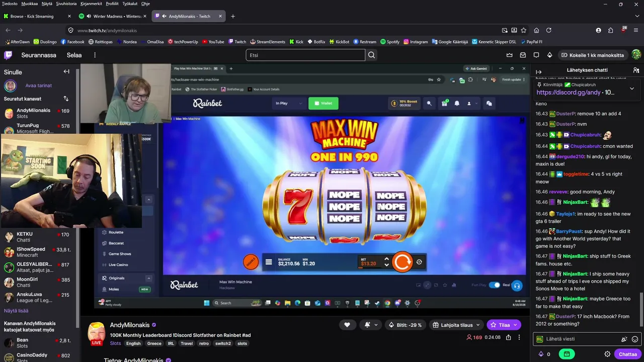Open the Selaa browse tab
Image resolution: width=644 pixels, height=362 pixels.
click(x=74, y=55)
